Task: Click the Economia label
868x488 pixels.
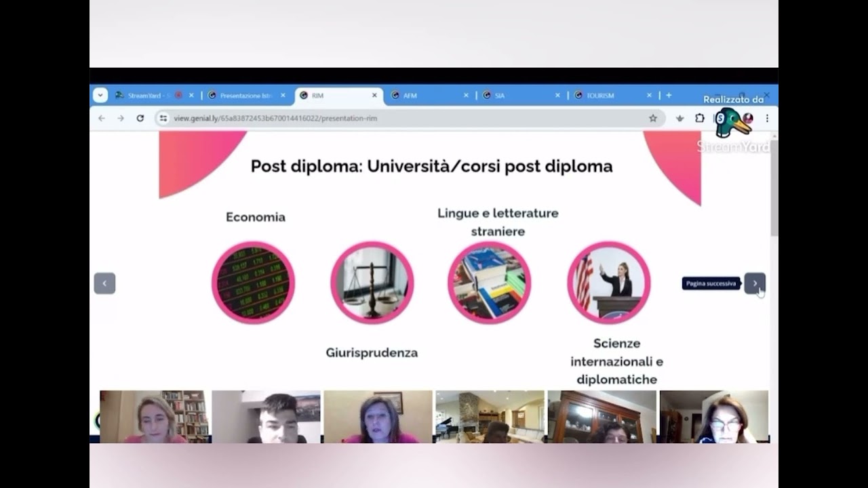Action: [x=256, y=217]
